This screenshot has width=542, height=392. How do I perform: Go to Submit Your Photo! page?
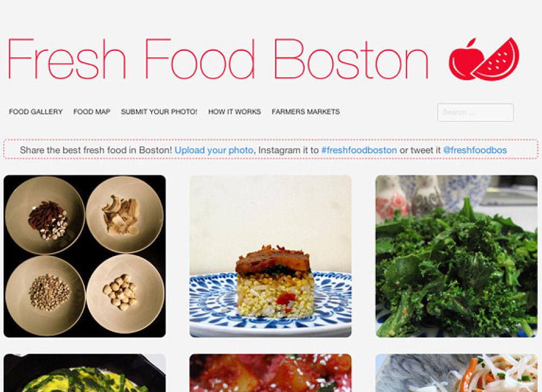click(159, 112)
